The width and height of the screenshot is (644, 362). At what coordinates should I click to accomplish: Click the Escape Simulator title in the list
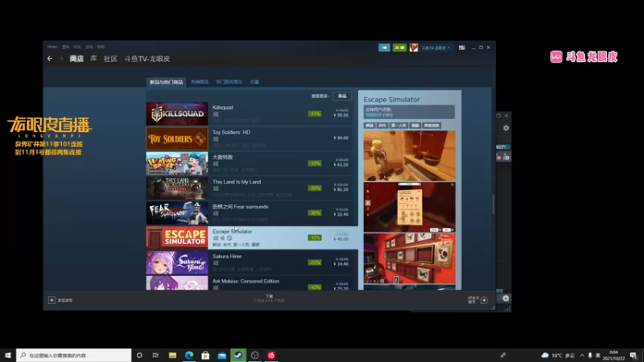coord(233,232)
